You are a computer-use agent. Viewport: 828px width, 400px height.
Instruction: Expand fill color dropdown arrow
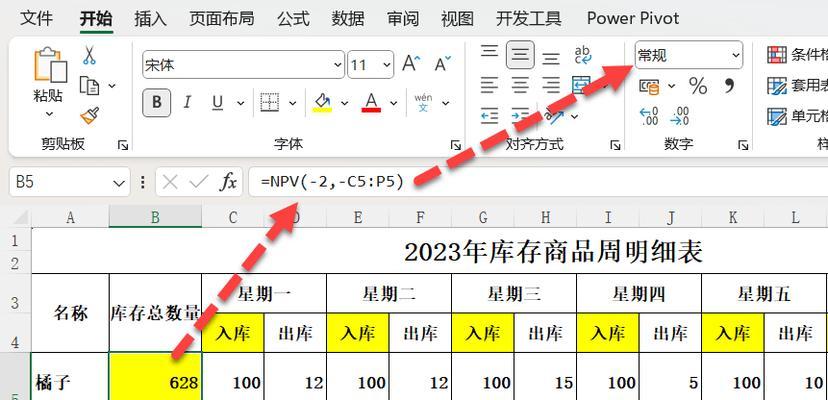[x=344, y=103]
